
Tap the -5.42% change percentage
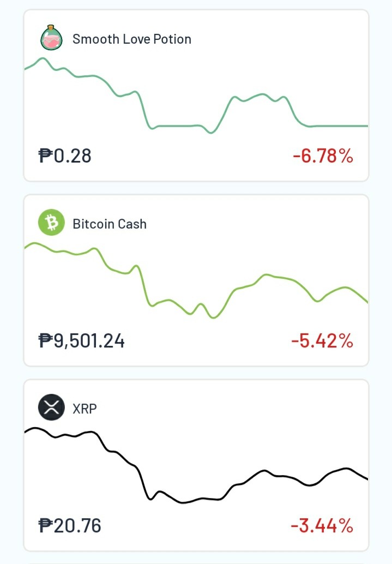pos(322,340)
